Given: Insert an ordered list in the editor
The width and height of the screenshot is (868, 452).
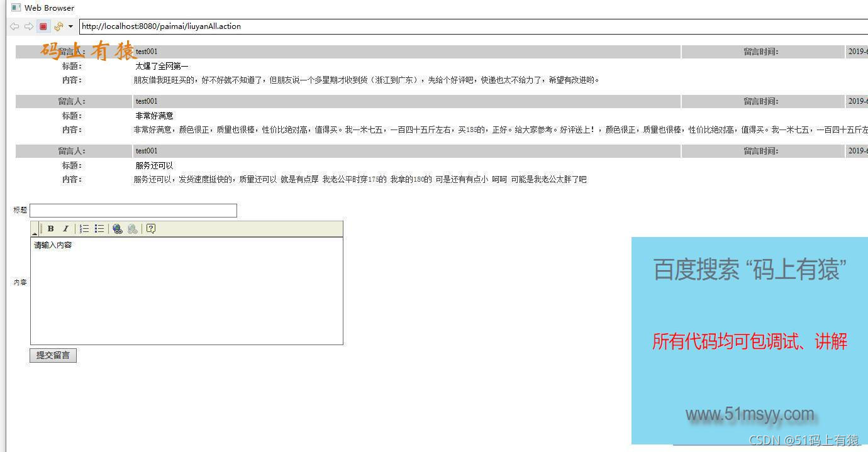Looking at the screenshot, I should (x=84, y=228).
